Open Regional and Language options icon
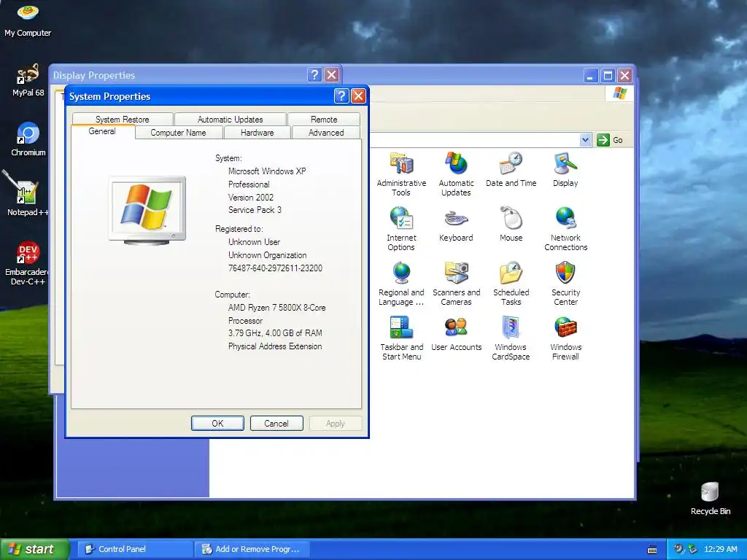The image size is (747, 560). coord(401,284)
